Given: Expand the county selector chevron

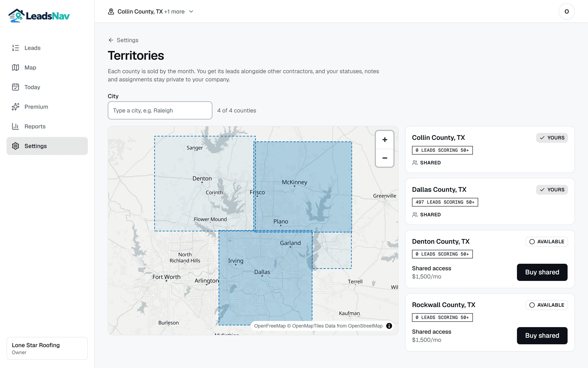Looking at the screenshot, I should click(x=191, y=11).
